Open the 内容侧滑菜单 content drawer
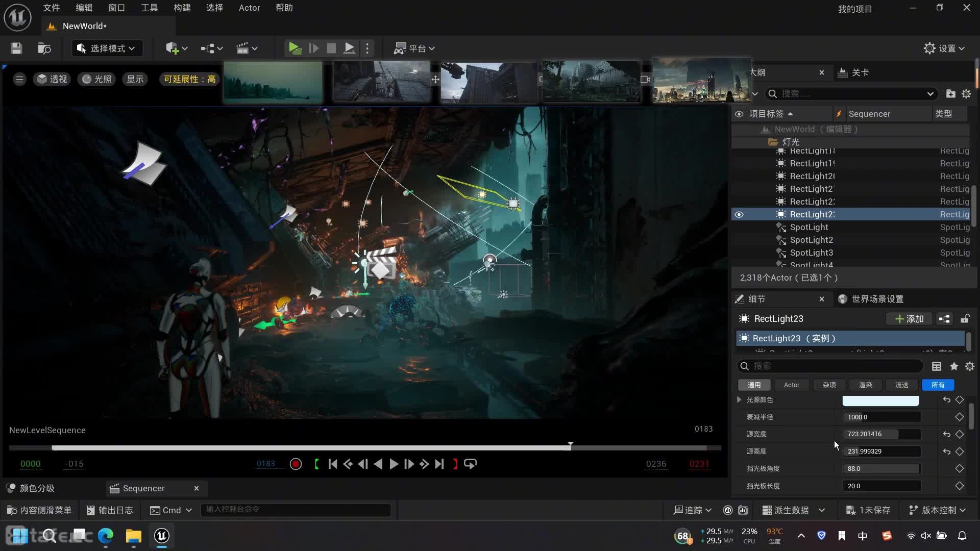Viewport: 980px width, 551px height. (x=39, y=510)
